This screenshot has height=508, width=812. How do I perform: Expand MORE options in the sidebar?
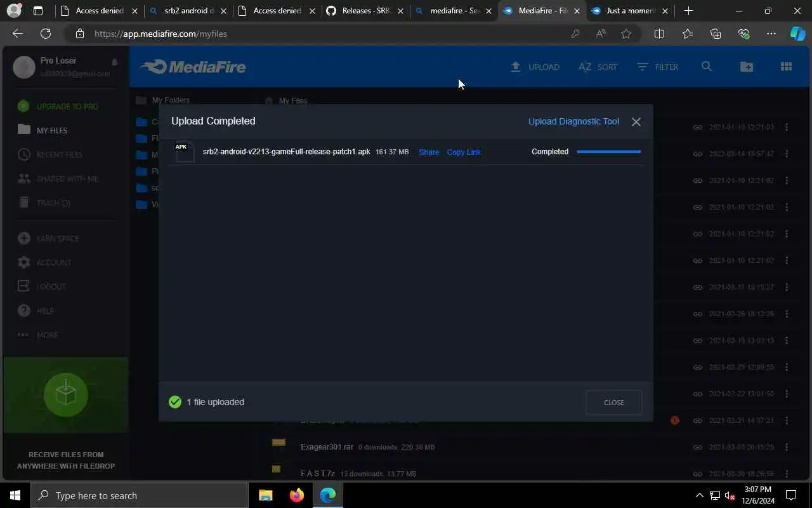(38, 335)
